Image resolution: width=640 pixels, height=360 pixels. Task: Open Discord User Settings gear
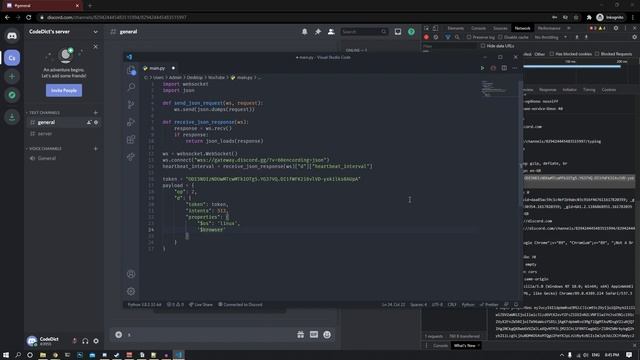click(96, 341)
